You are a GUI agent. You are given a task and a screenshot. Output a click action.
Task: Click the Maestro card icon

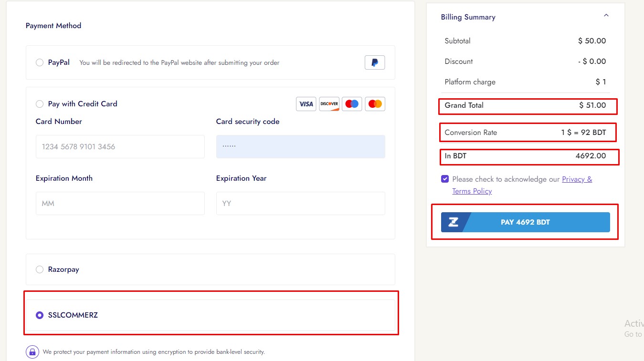352,104
